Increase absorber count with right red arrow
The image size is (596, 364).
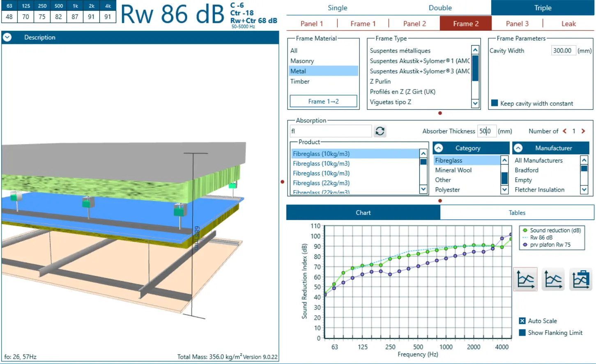click(583, 131)
